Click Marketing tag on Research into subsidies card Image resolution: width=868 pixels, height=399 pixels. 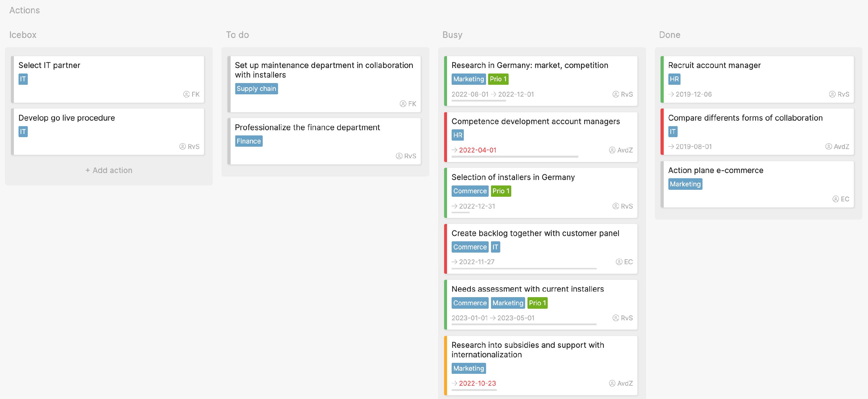(468, 368)
